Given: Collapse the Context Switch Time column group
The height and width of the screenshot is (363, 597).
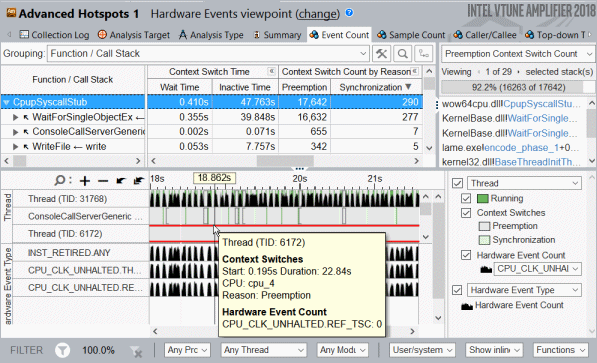Looking at the screenshot, I should (x=271, y=71).
